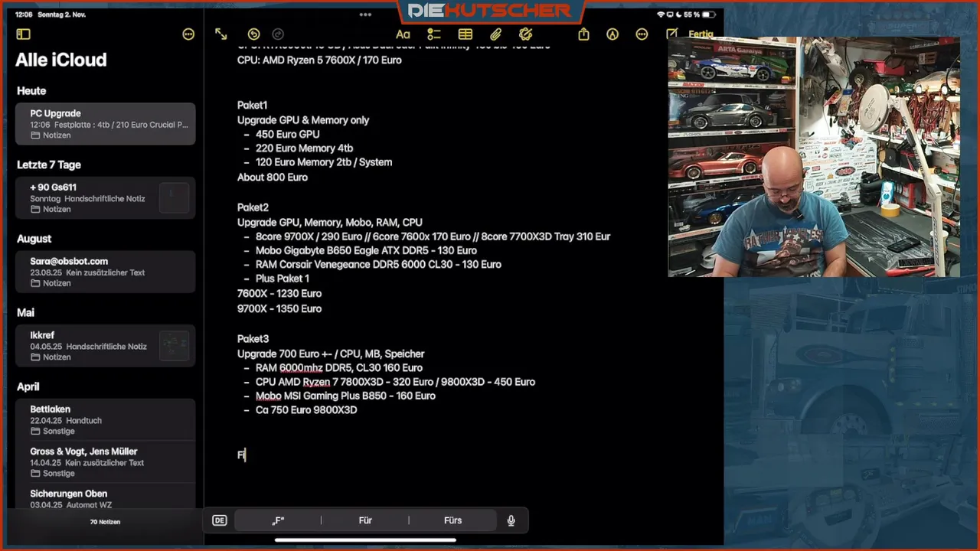The height and width of the screenshot is (551, 980).
Task: Redo the last undone edit
Action: point(278,34)
